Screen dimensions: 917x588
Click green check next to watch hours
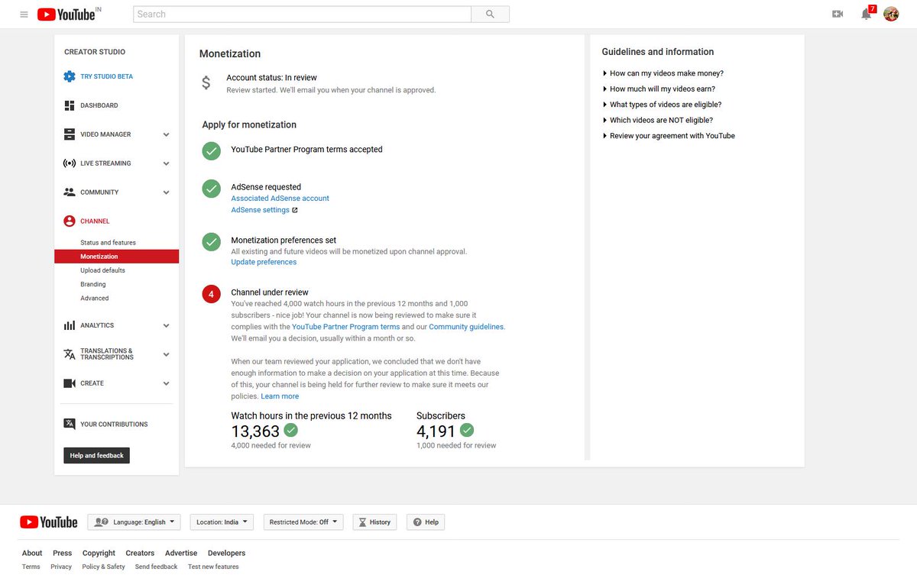click(290, 431)
